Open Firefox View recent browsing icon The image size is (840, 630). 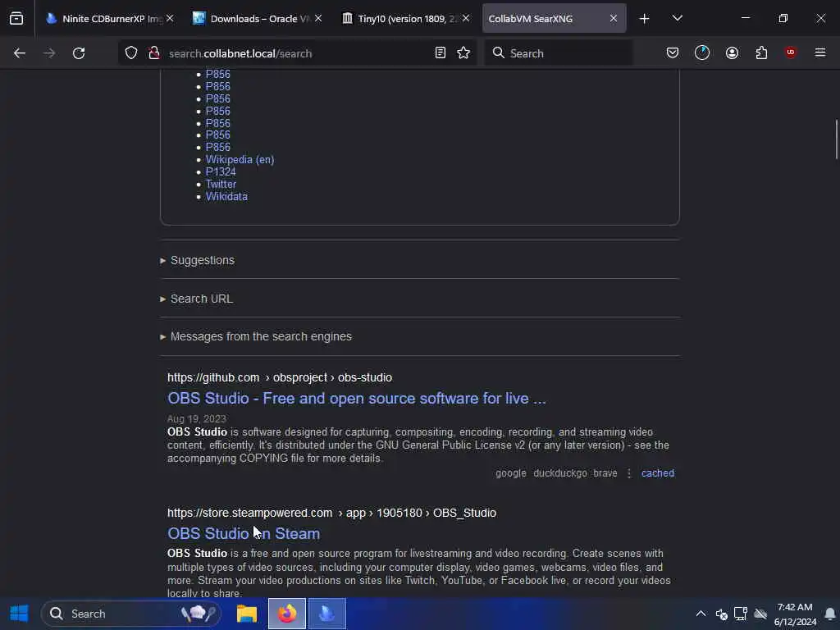pyautogui.click(x=16, y=18)
